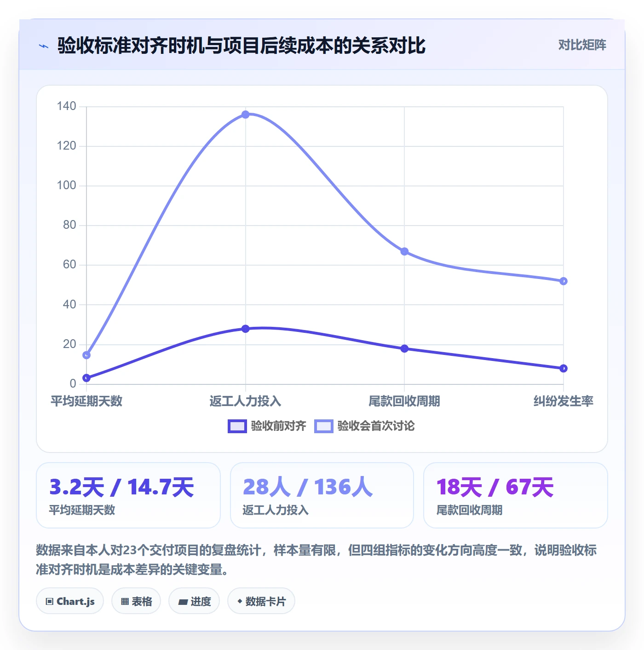Open the 3.2天 / 14.7天 stat card
This screenshot has height=650, width=644.
(128, 495)
